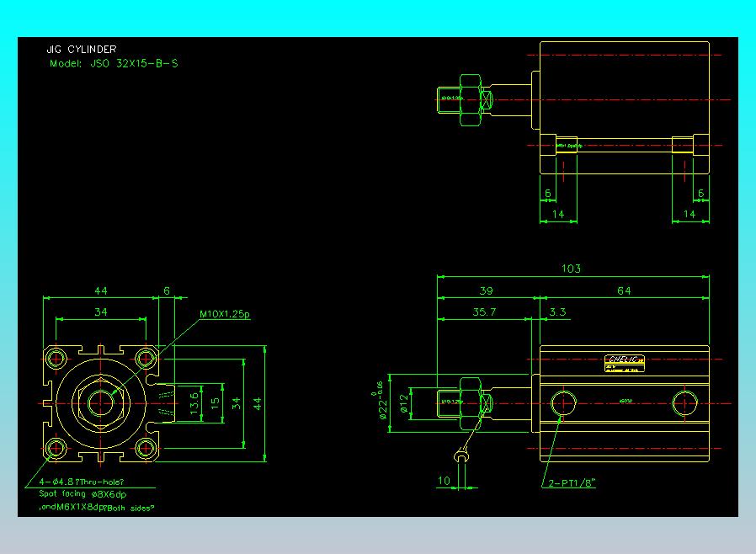Select the "6" dimension next to horizontal 44
Viewport: 756px width, 554px height.
click(167, 290)
